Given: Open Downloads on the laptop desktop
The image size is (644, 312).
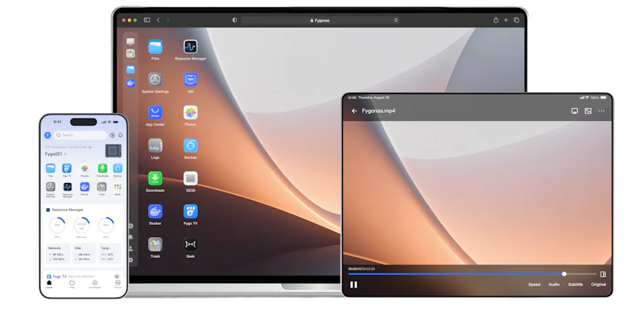Looking at the screenshot, I should (155, 178).
